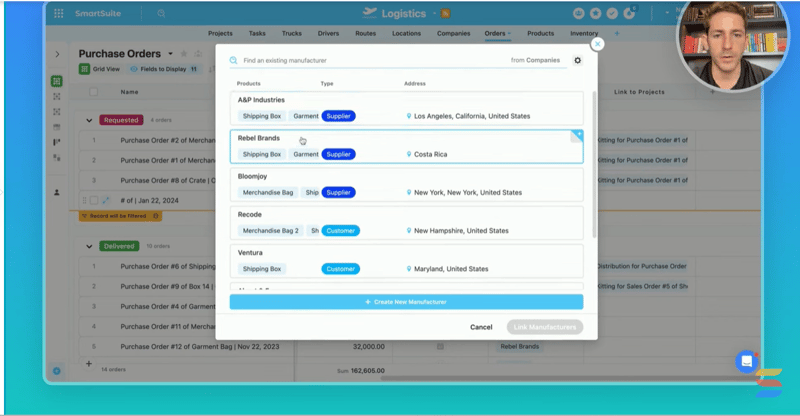Viewport: 800px width, 416px height.
Task: Click the blue round icon at sidebar bottom
Action: (57, 371)
